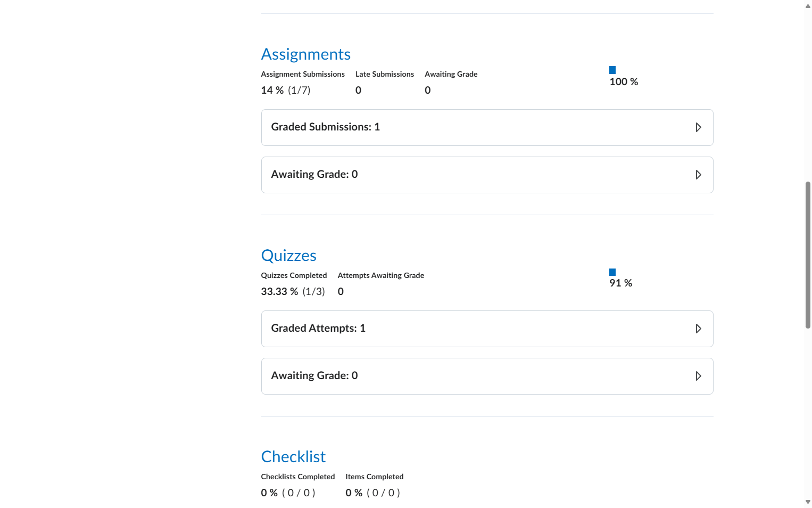This screenshot has width=812, height=508.
Task: Click the scrollbar down arrow
Action: 808,502
